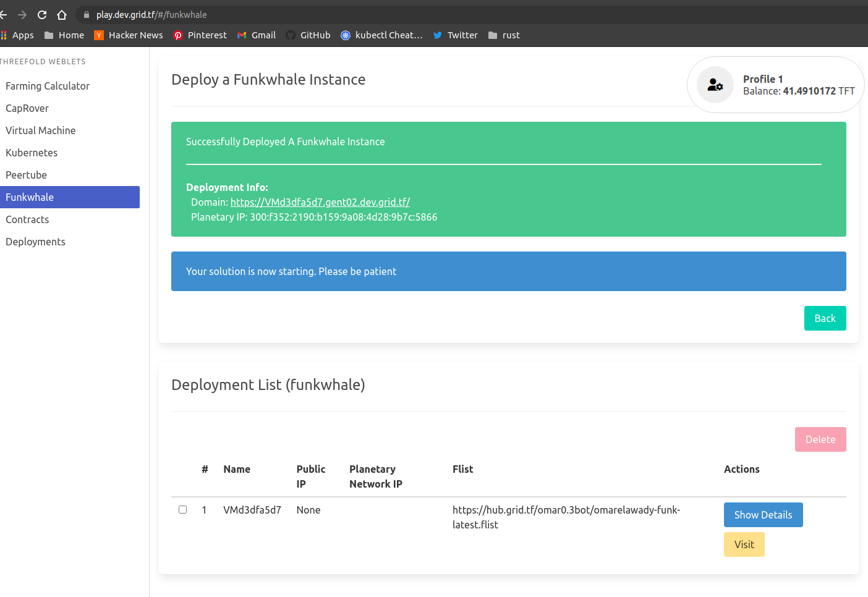Open the kubectl Cheat bookmark
This screenshot has height=597, width=868.
coord(381,35)
